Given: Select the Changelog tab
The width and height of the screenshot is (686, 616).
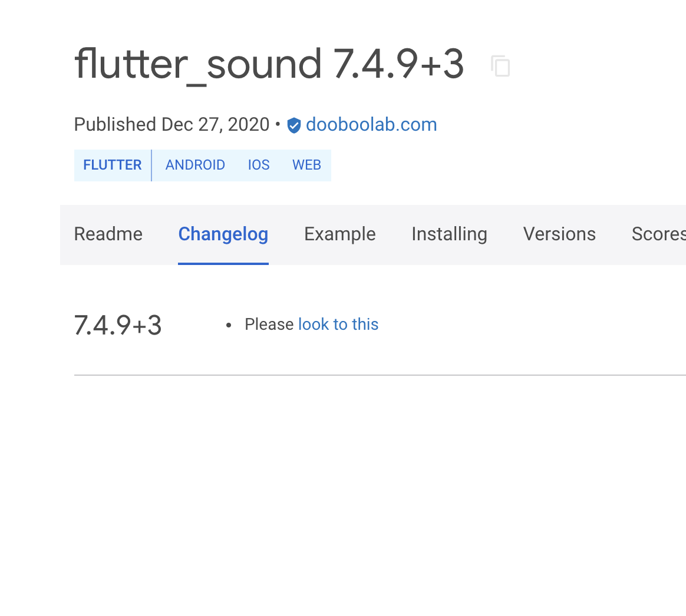Looking at the screenshot, I should click(x=223, y=234).
